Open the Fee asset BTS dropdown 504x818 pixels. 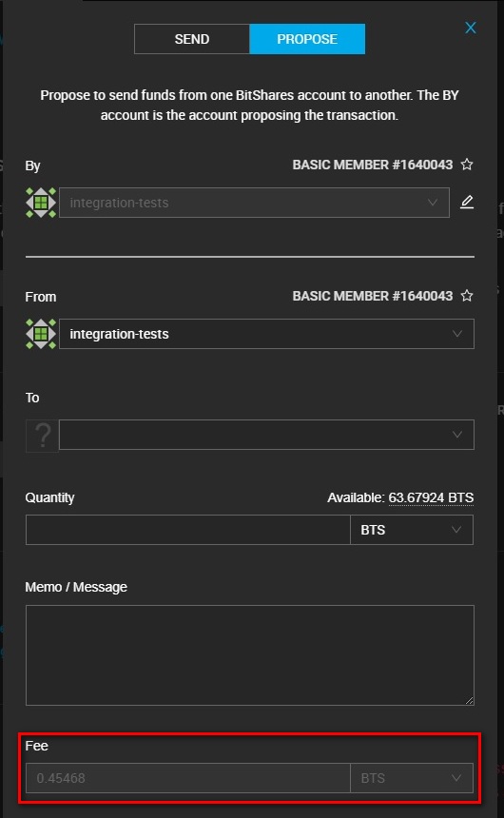412,778
